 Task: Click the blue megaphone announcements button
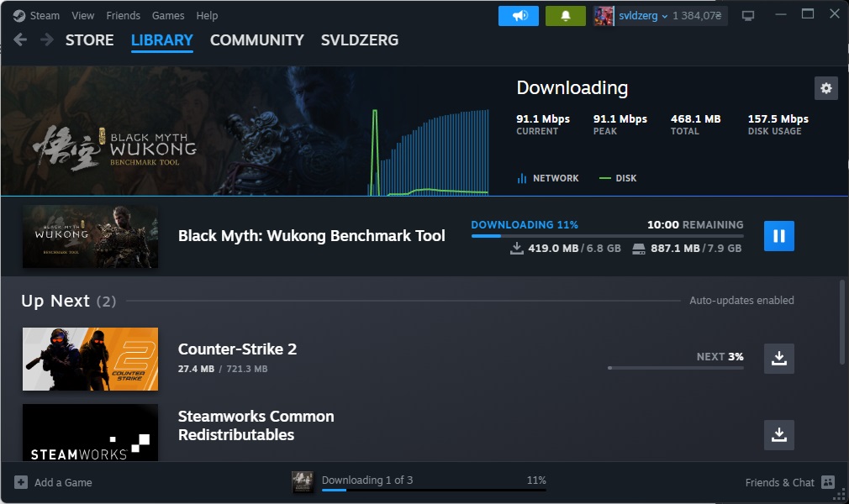coord(518,16)
